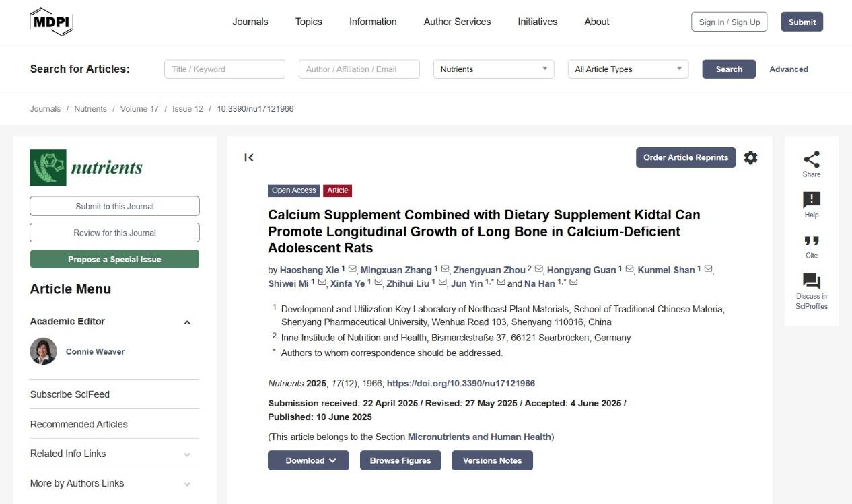The height and width of the screenshot is (504, 852).
Task: Collapse the left sidebar with arrow icon
Action: [249, 157]
